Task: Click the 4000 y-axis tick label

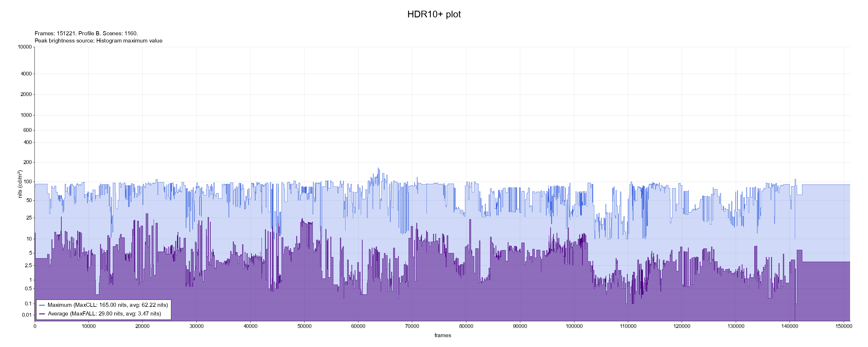Action: (x=26, y=74)
